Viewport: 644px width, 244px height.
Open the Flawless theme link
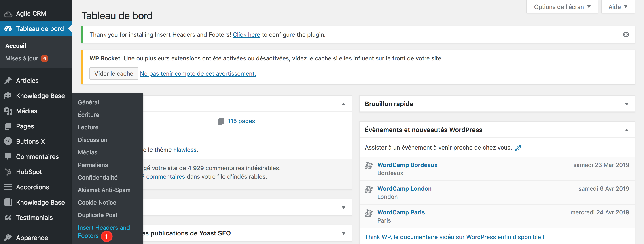tap(185, 150)
